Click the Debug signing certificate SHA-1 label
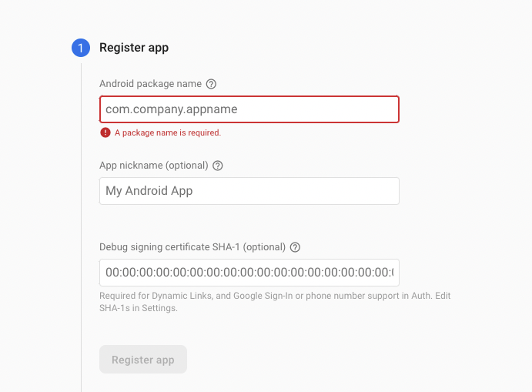 192,247
